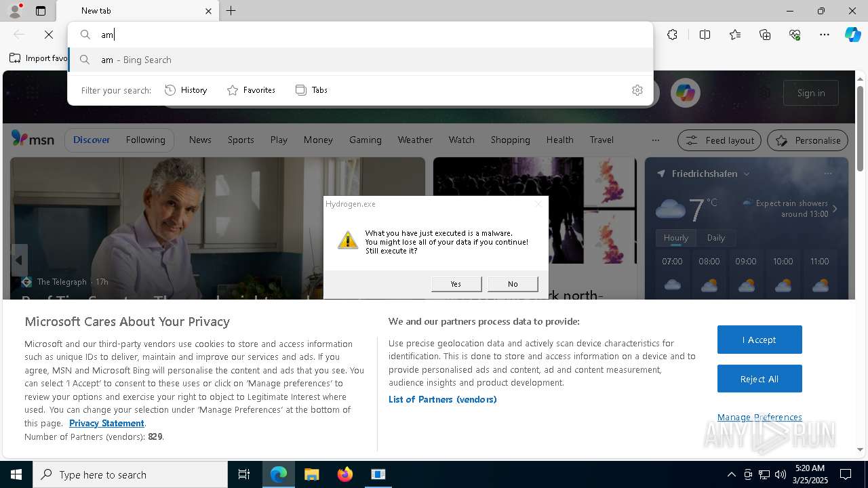Image resolution: width=868 pixels, height=488 pixels.
Task: Click No in the Hydrogen.exe dialog
Action: pos(513,284)
